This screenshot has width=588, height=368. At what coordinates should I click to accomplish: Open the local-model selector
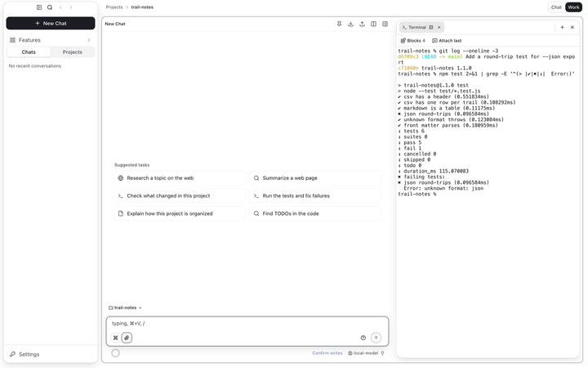pyautogui.click(x=363, y=353)
